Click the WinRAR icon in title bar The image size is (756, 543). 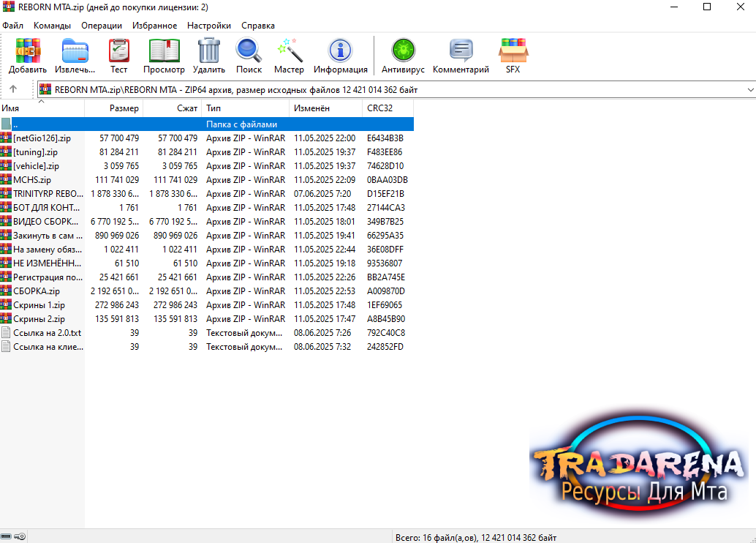[8, 7]
